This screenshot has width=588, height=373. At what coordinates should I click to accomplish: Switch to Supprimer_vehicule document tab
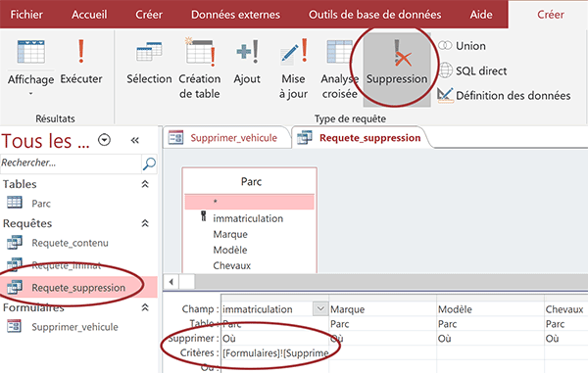click(227, 137)
